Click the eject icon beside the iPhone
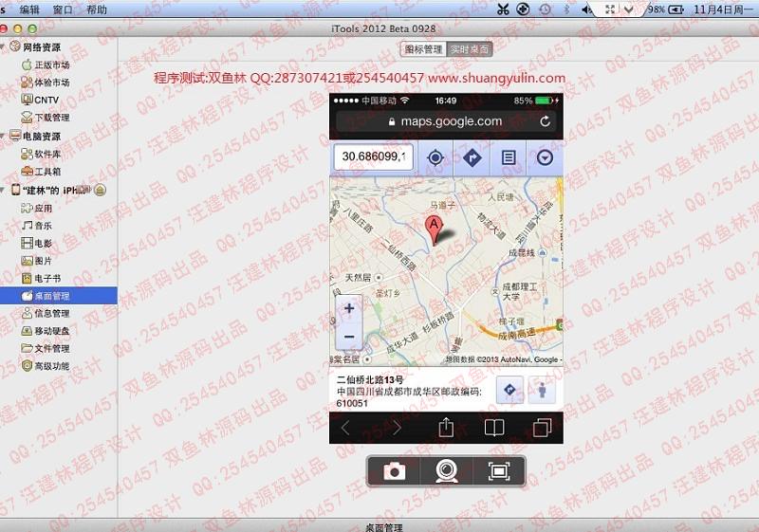Screen dimensions: 759x532 point(100,190)
